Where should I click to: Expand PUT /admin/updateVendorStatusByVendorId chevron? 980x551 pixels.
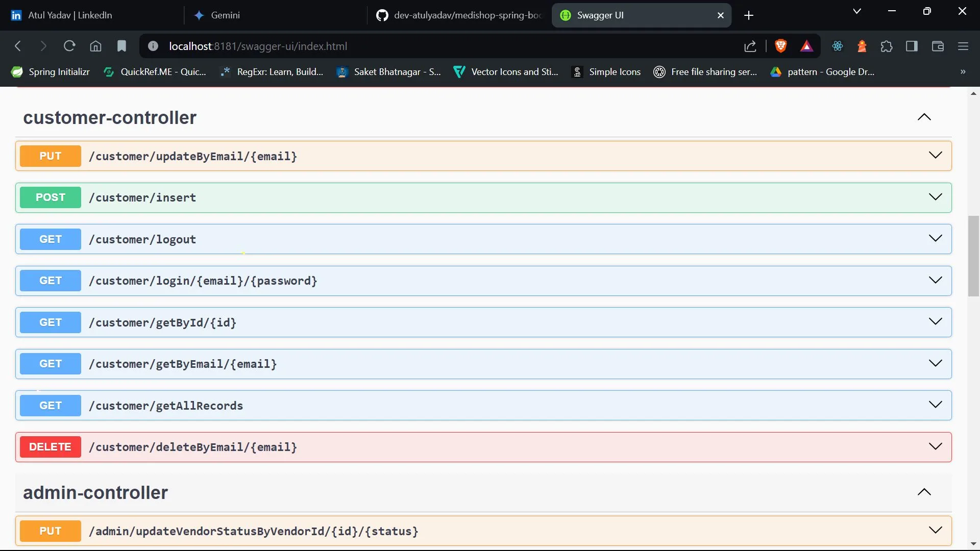pyautogui.click(x=935, y=530)
